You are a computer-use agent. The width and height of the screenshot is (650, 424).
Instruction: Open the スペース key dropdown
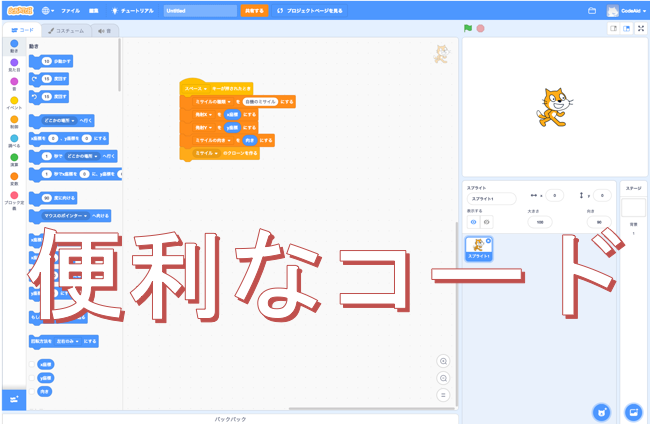[x=196, y=89]
